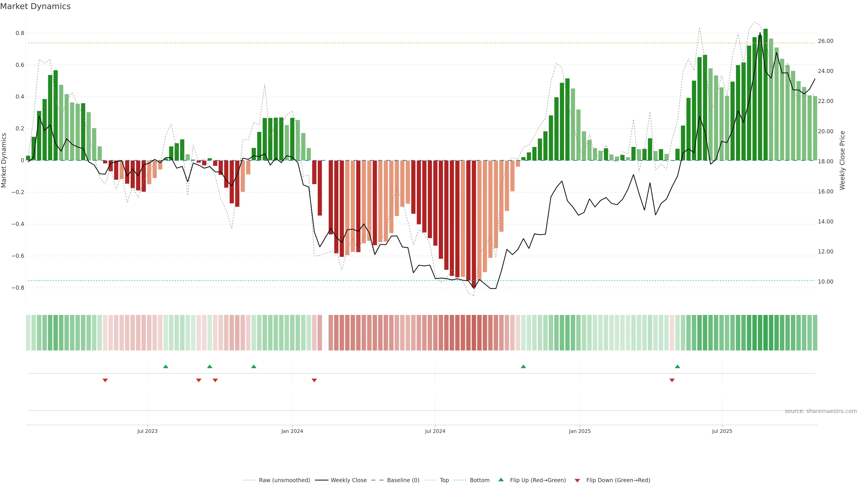This screenshot has width=868, height=488.
Task: Toggle the Weekly Close legend entry
Action: [348, 480]
